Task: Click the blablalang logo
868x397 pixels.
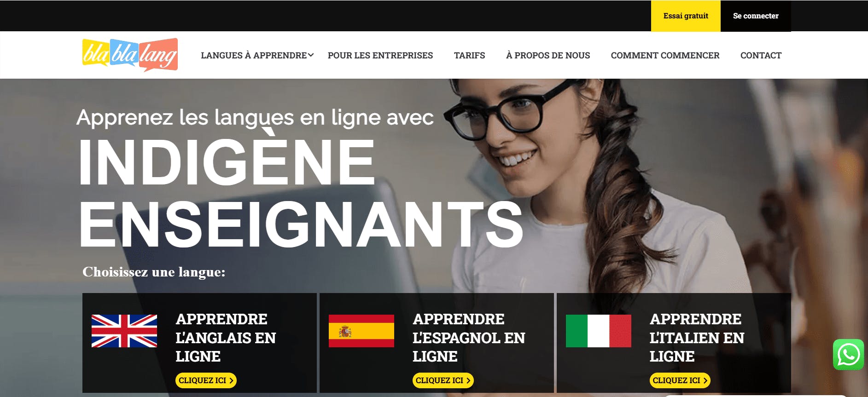Action: point(130,55)
